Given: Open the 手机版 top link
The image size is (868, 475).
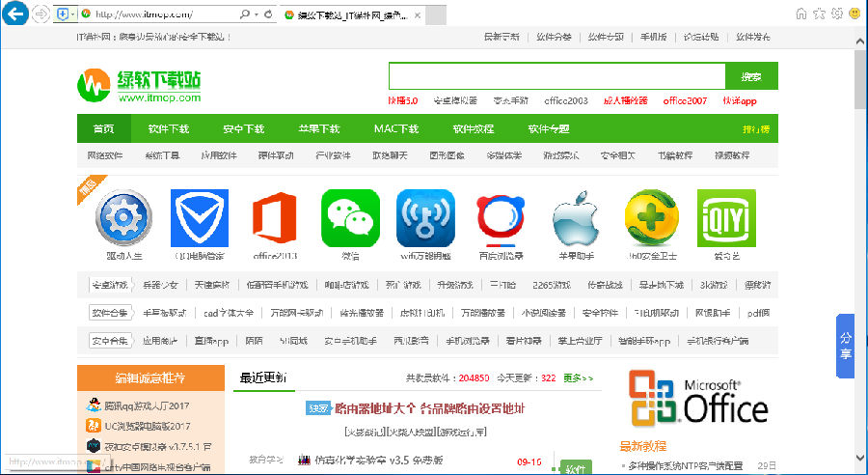Looking at the screenshot, I should coord(654,37).
